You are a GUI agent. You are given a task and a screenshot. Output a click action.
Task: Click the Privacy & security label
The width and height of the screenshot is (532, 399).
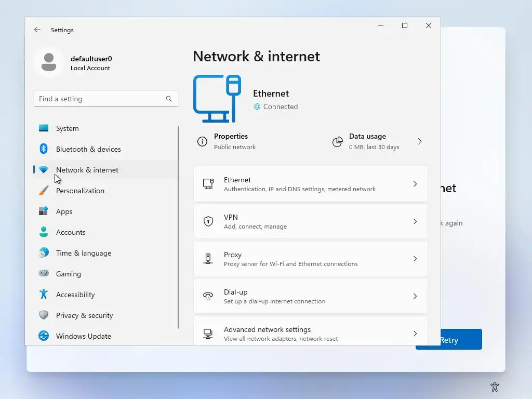tap(85, 315)
